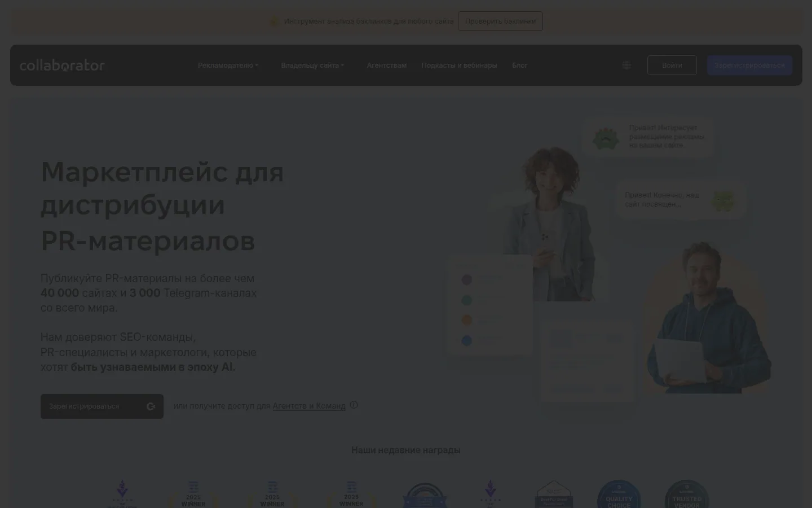This screenshot has width=812, height=508.
Task: Click the collaborator logo
Action: [x=62, y=65]
